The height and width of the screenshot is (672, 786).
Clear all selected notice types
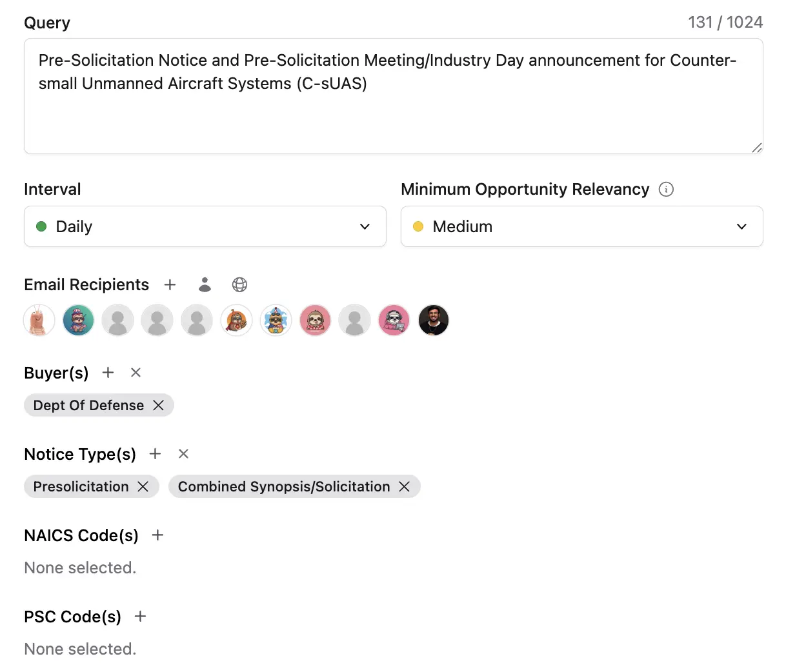183,454
